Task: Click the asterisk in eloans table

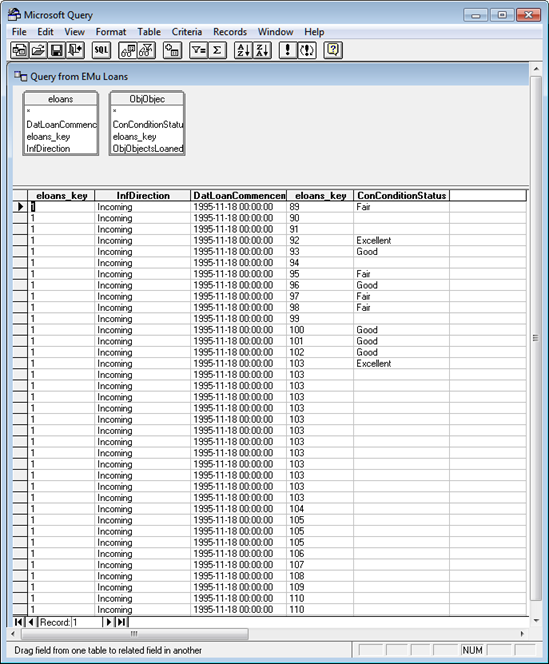Action: pyautogui.click(x=28, y=111)
